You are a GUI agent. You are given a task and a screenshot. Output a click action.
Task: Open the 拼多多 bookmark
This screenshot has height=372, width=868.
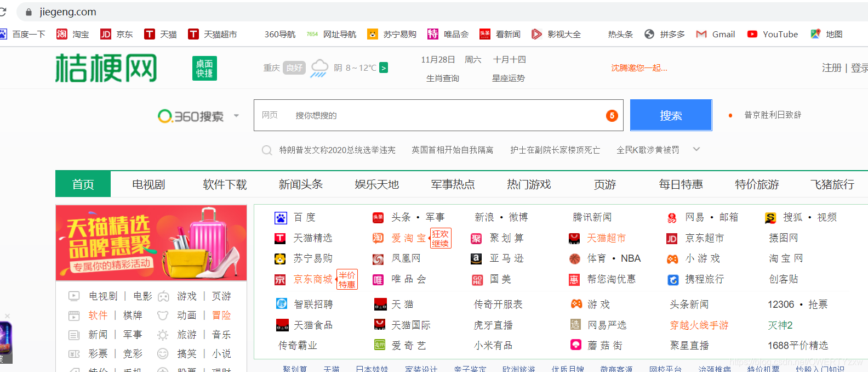(665, 34)
